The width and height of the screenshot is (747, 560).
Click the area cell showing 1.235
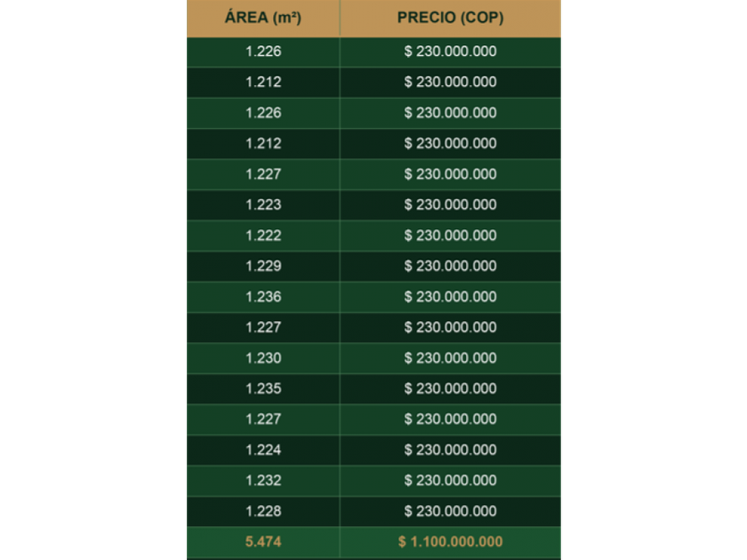263,388
